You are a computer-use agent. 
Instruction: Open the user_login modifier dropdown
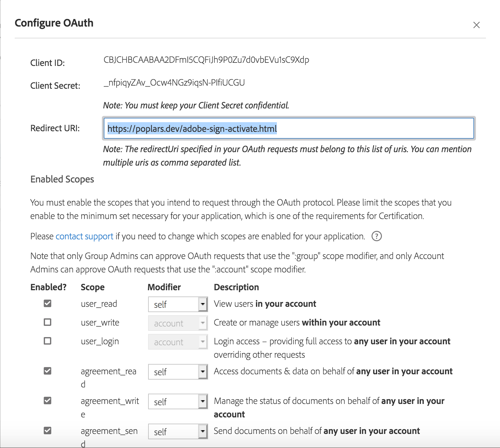tap(178, 342)
